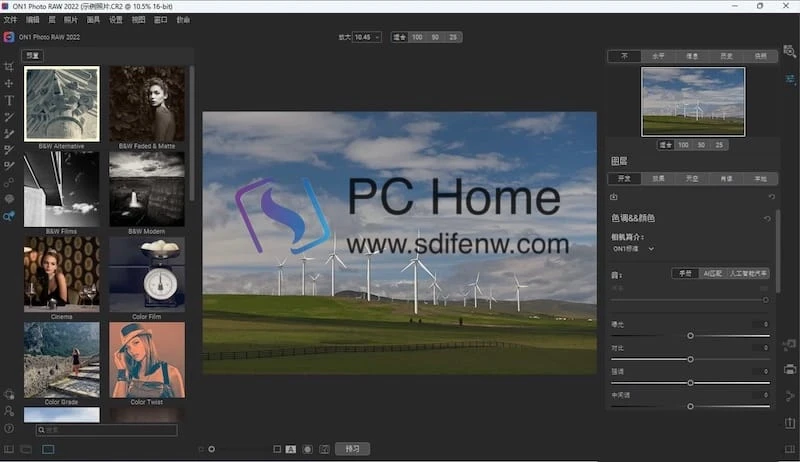Select the Faces/chat-bubble shaped tool
Image resolution: width=800 pixels, height=462 pixels.
[x=9, y=199]
